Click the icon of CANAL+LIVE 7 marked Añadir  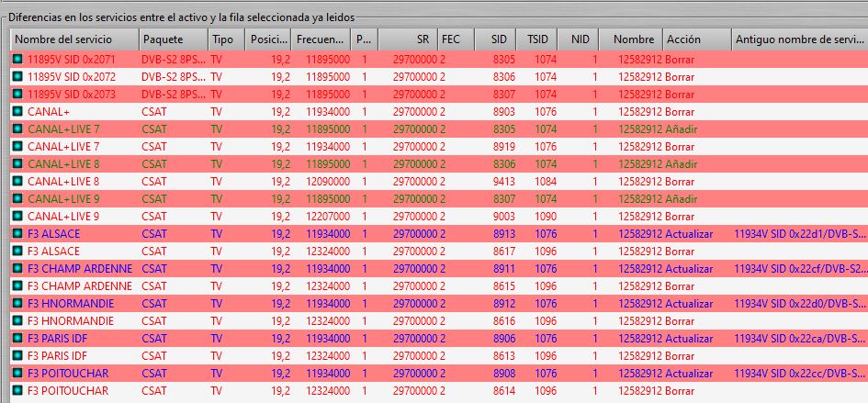click(x=18, y=129)
